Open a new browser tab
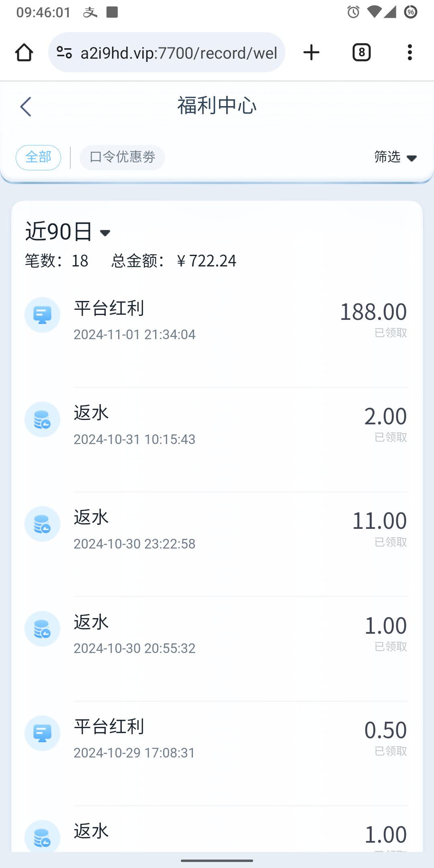The height and width of the screenshot is (868, 434). [x=311, y=53]
